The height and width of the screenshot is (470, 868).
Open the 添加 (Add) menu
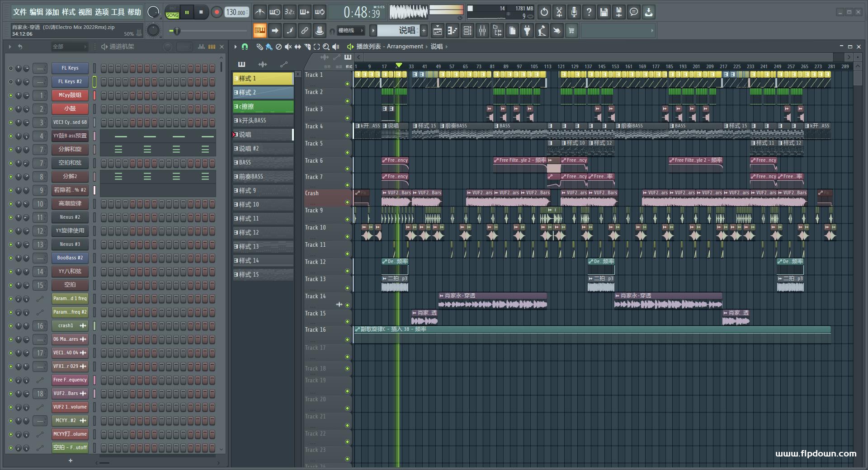point(52,12)
